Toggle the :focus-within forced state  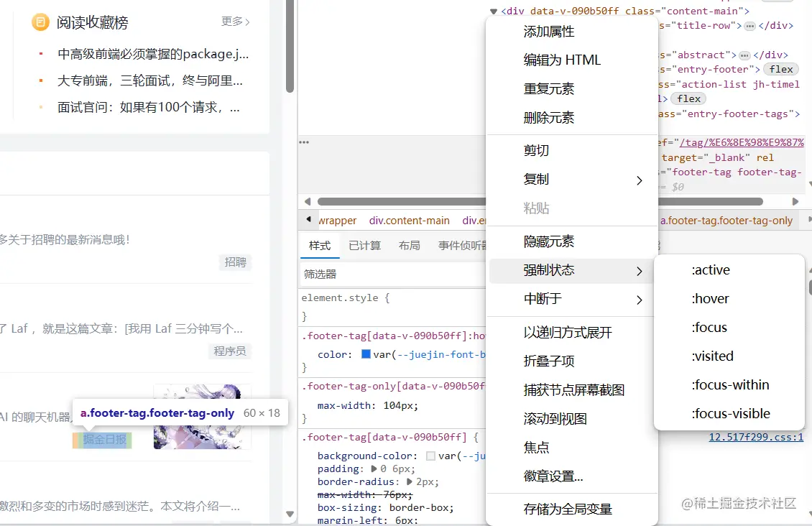tap(730, 385)
